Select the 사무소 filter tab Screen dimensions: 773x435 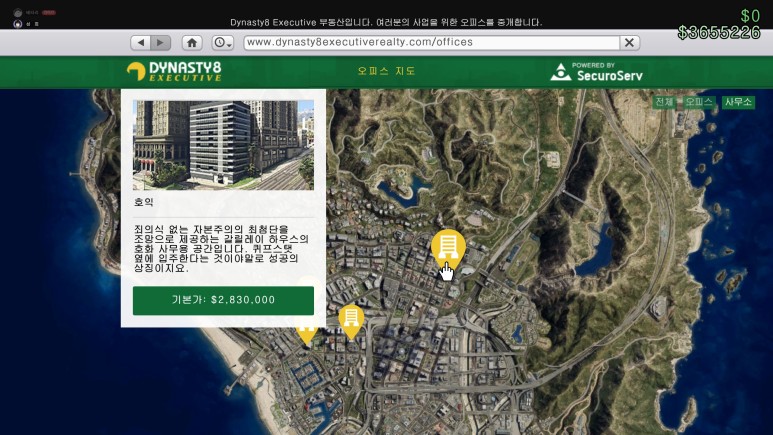tap(738, 102)
